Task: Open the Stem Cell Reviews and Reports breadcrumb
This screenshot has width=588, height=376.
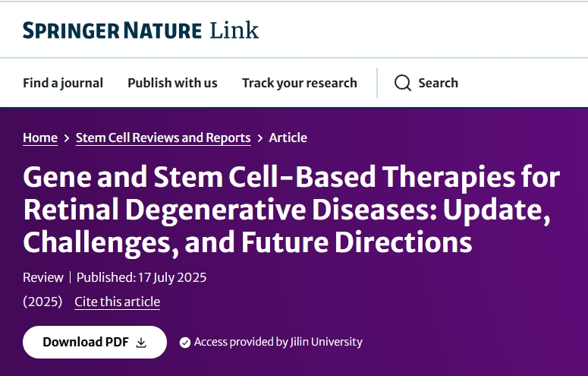Action: coord(163,137)
